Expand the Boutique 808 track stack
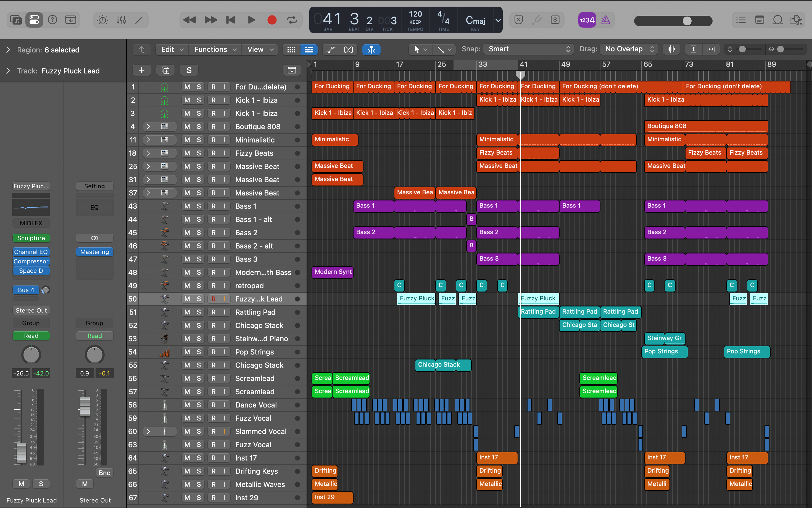Viewport: 812px width, 508px height. coord(148,127)
